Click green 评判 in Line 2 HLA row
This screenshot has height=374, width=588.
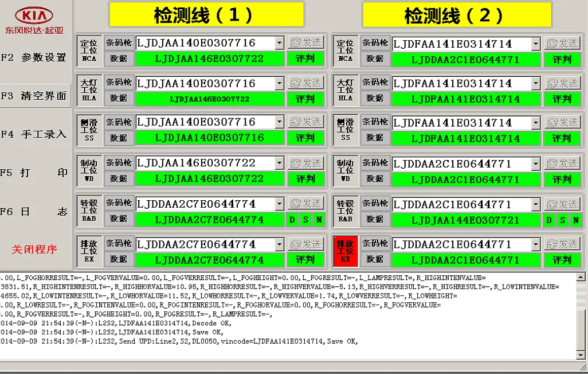pyautogui.click(x=562, y=99)
